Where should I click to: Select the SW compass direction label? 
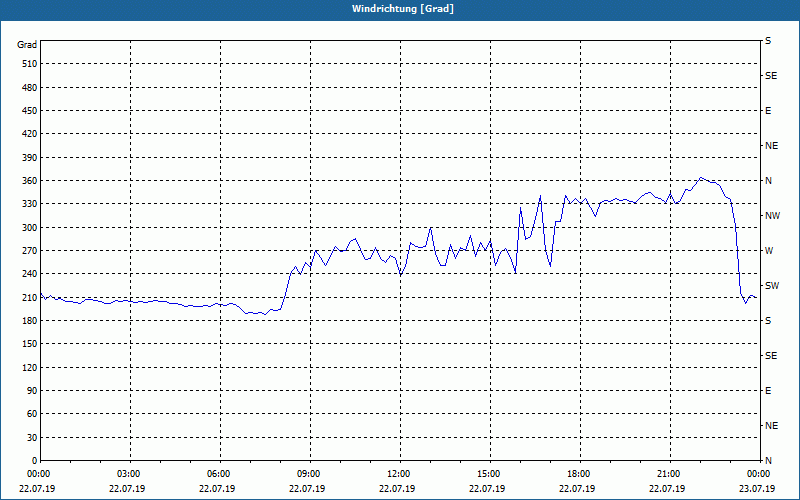pos(772,286)
